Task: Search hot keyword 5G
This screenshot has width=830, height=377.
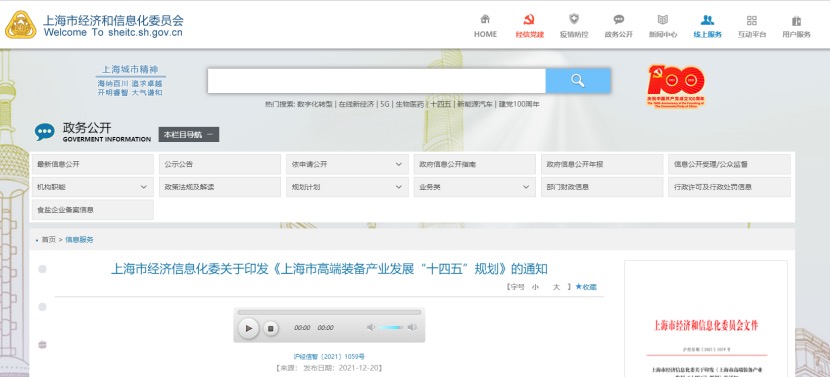Action: tap(384, 104)
